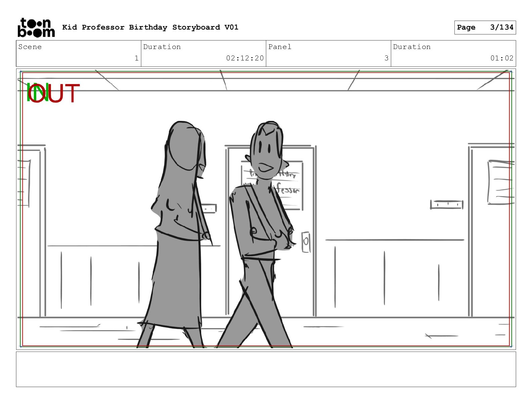This screenshot has height=411, width=532.
Task: Click the Toon Boom logo
Action: [x=36, y=28]
